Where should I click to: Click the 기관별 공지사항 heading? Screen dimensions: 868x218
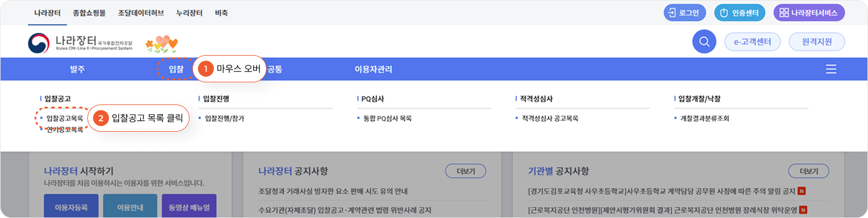coord(558,171)
